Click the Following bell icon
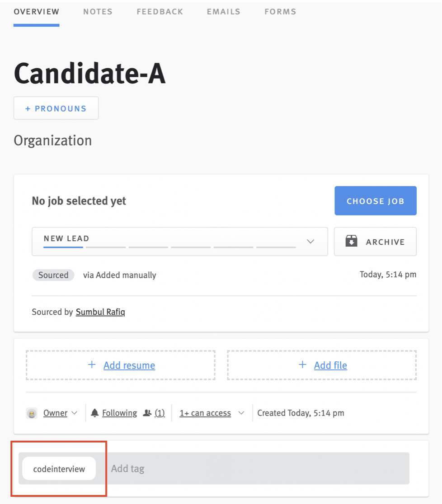The height and width of the screenshot is (504, 442). tap(94, 413)
